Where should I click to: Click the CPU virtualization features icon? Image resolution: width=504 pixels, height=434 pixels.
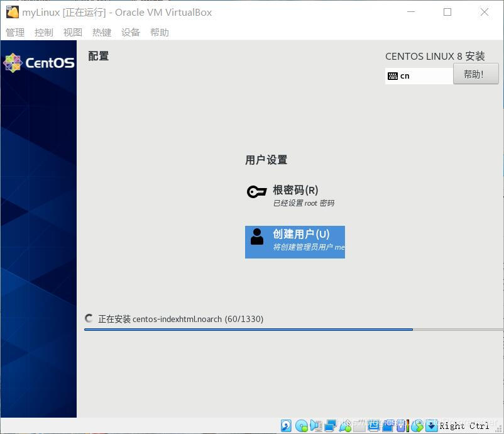pos(402,426)
